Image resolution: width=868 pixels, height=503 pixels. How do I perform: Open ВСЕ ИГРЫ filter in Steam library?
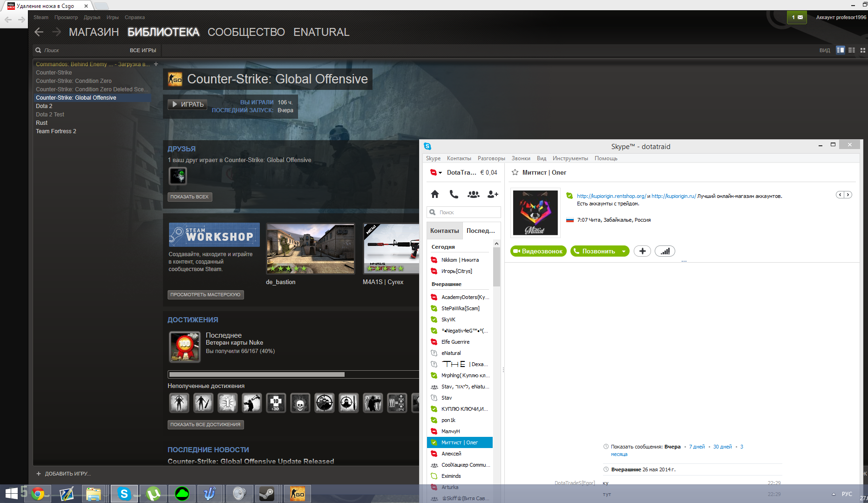click(x=142, y=50)
